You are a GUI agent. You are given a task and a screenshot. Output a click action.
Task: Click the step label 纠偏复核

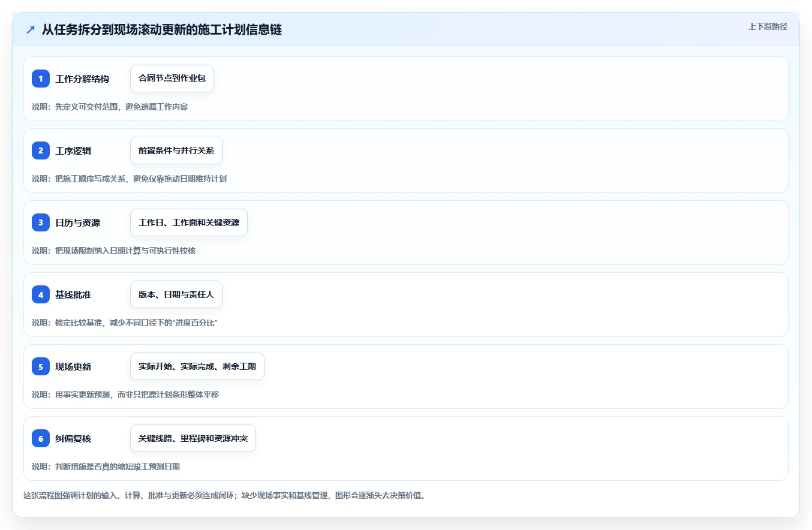click(73, 438)
